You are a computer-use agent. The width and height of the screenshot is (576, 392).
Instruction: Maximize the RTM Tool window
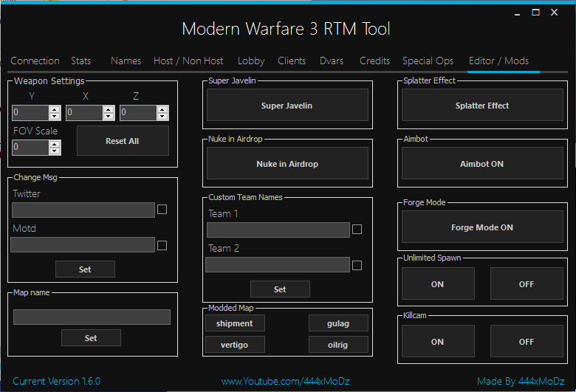pos(536,13)
